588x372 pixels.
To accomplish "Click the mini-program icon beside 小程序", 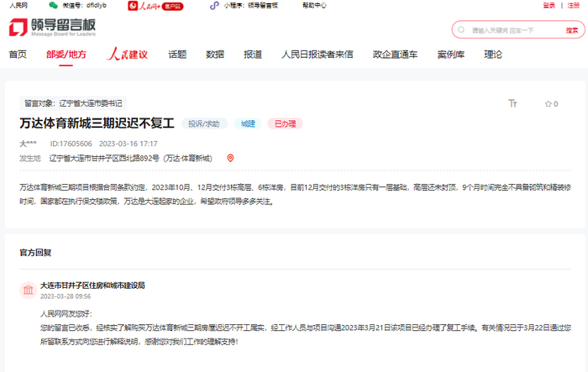I will (x=214, y=6).
